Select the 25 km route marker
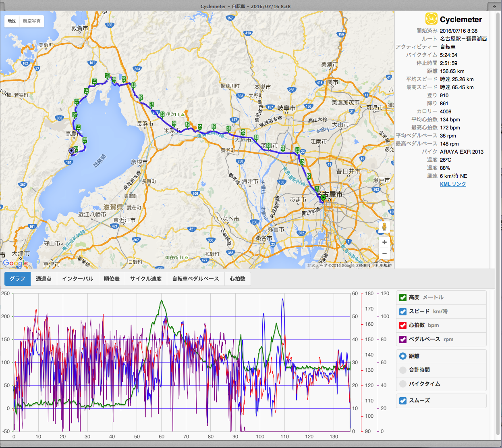Viewport: 502px width, 448px height. (x=283, y=149)
